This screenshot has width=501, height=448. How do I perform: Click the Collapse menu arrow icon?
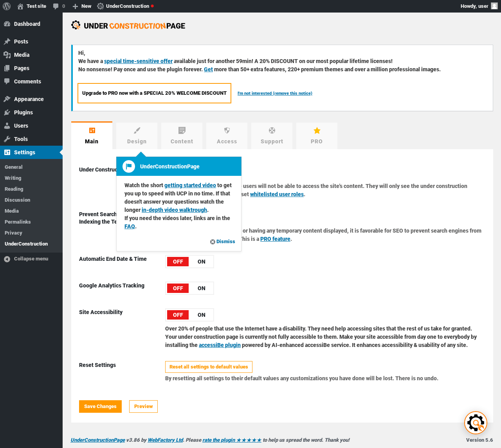(7, 259)
